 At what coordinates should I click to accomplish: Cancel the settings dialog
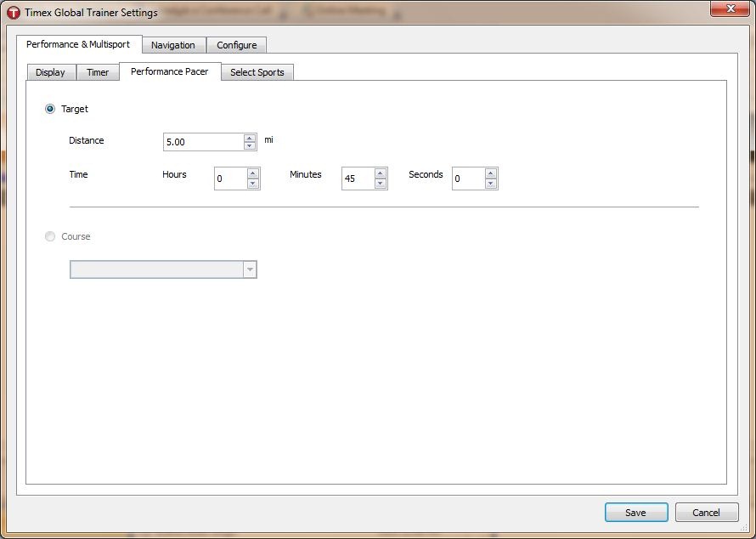click(x=707, y=513)
